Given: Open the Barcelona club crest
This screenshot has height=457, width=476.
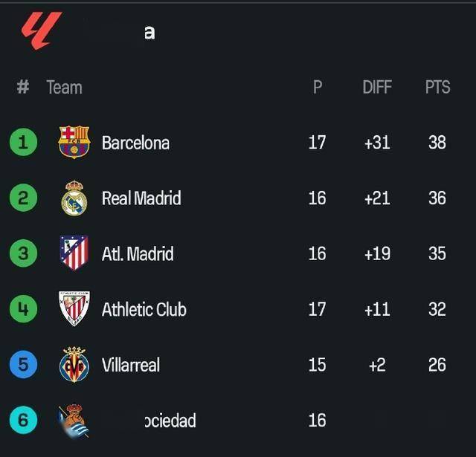Looking at the screenshot, I should (x=74, y=142).
